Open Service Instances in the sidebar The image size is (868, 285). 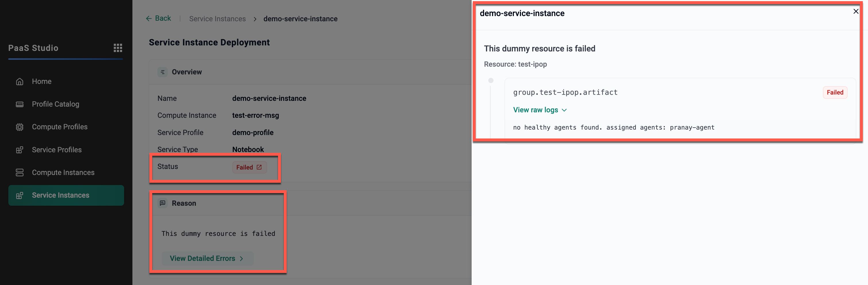[61, 195]
